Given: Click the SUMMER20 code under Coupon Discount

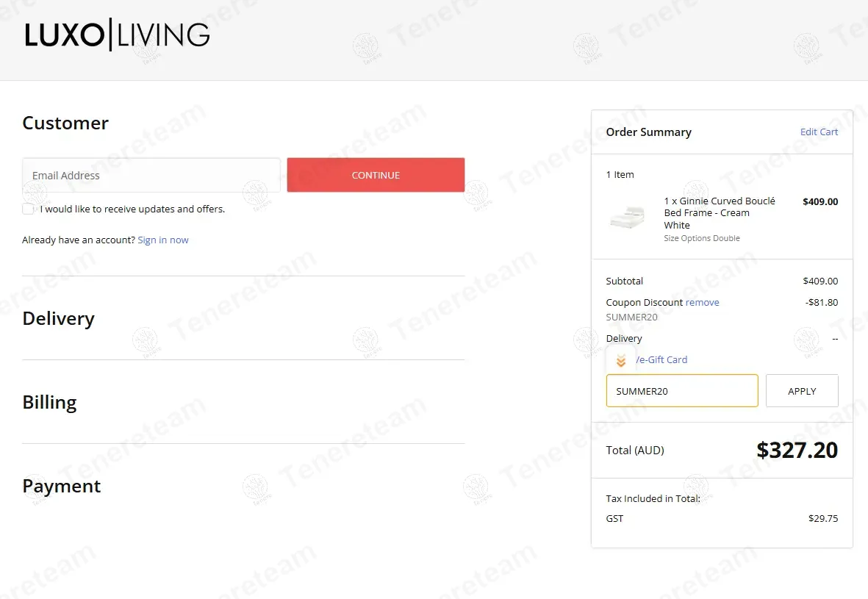Looking at the screenshot, I should point(631,317).
